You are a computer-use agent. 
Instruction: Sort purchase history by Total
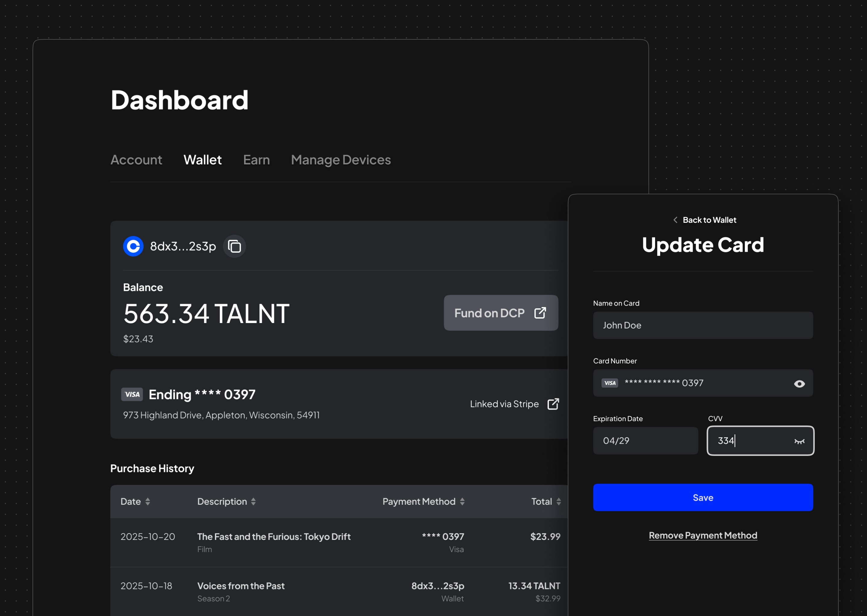pos(558,501)
